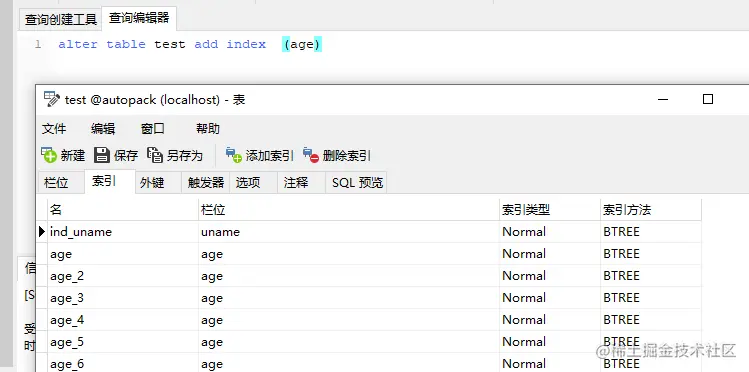Select the ind_uname index name cell
This screenshot has width=749, height=372.
tap(123, 232)
